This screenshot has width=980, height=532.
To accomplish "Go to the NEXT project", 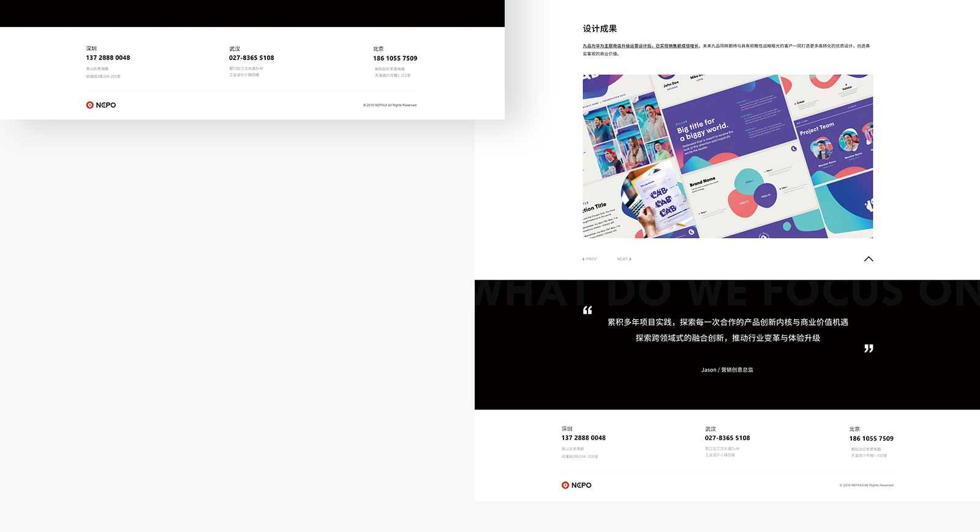I will pyautogui.click(x=624, y=259).
